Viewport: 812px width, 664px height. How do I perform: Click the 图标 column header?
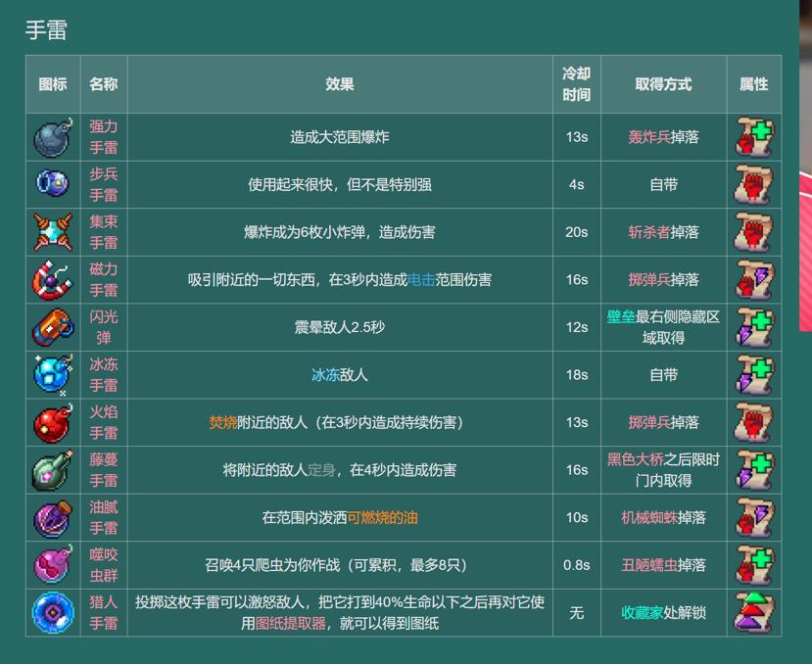[x=53, y=84]
